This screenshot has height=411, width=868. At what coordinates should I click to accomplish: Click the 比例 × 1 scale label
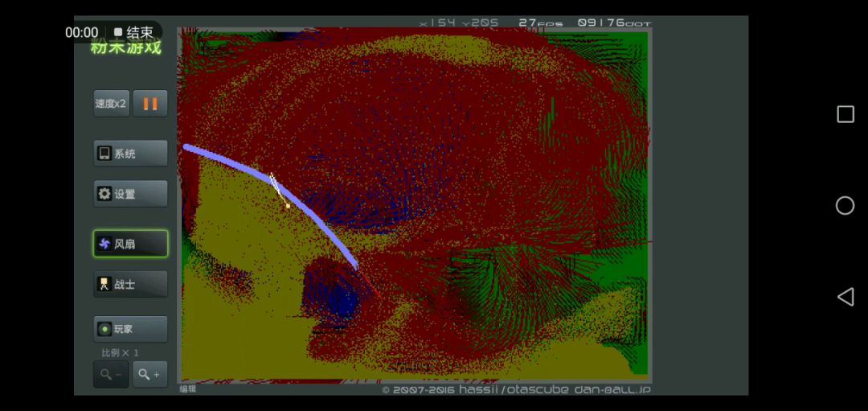tap(120, 353)
